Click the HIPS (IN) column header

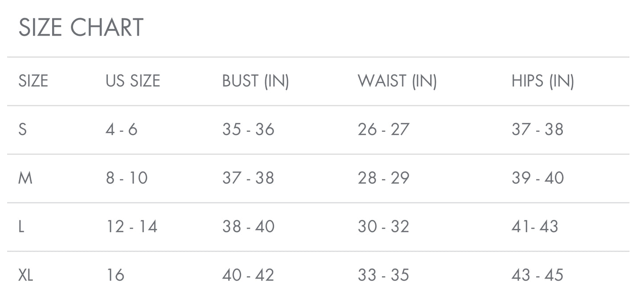(542, 81)
